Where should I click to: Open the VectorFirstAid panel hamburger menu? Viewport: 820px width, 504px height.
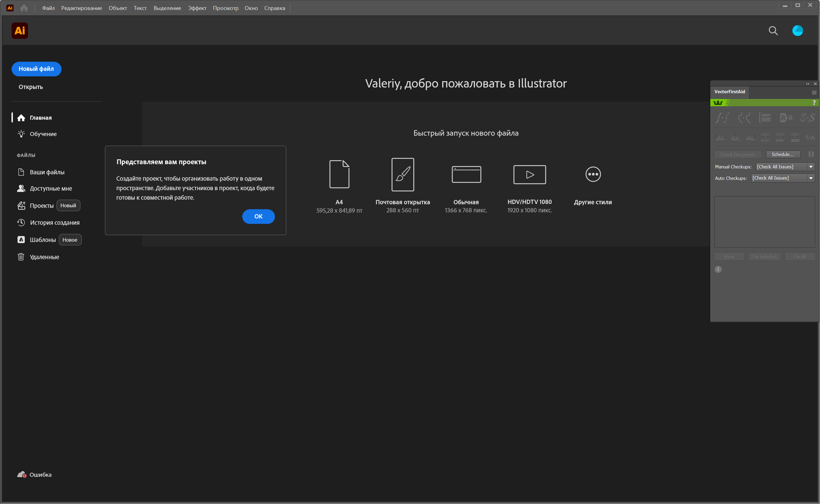[x=814, y=92]
